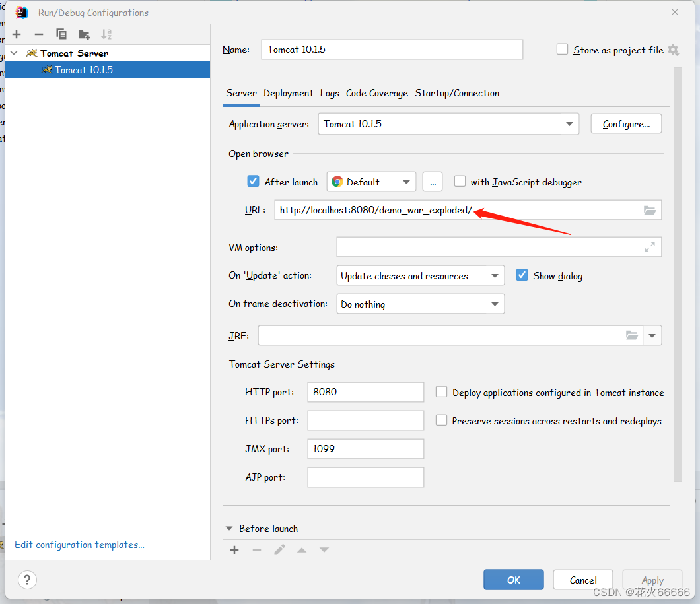Uncheck After launch browser option
This screenshot has width=700, height=604.
coord(253,181)
